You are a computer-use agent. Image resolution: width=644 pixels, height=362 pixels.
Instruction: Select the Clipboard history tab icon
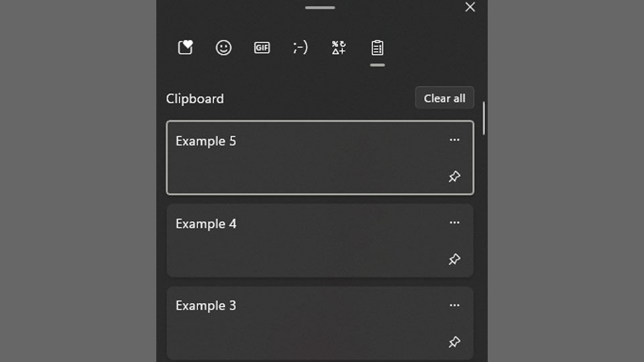point(378,48)
